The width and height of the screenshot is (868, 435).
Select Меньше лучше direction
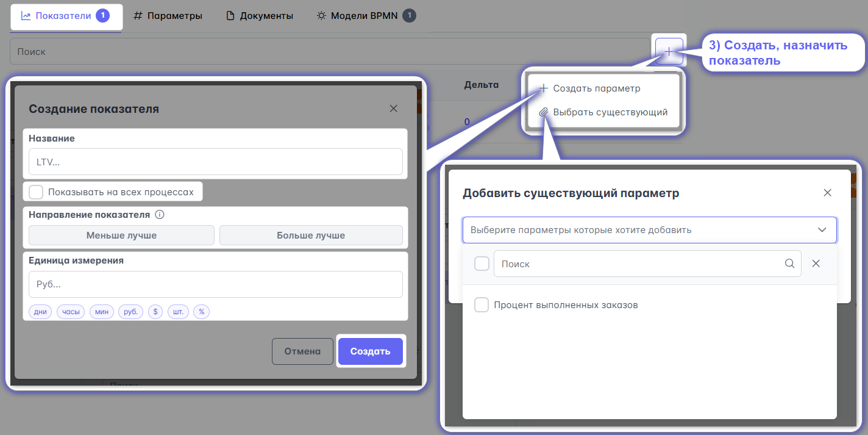point(121,235)
